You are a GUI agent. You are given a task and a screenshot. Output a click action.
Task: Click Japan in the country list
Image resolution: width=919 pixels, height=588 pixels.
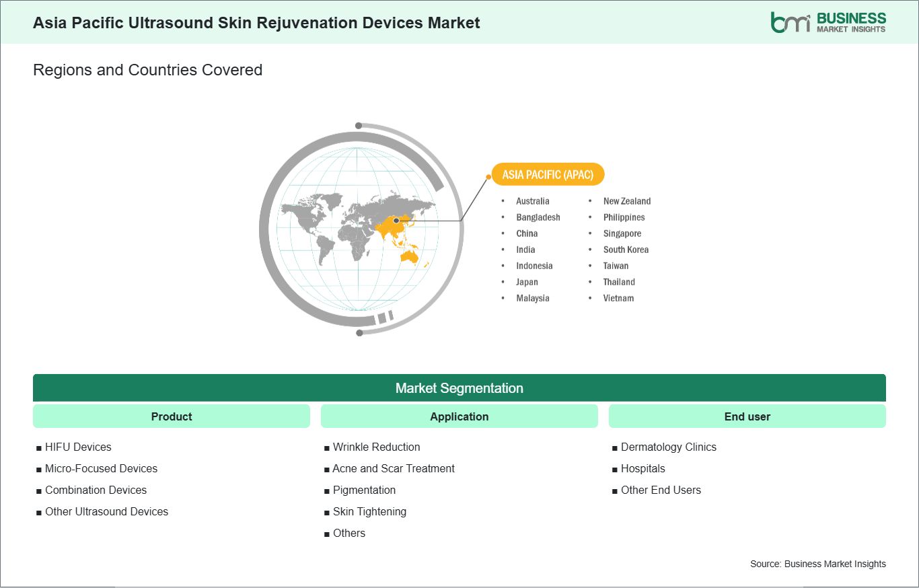pos(527,282)
